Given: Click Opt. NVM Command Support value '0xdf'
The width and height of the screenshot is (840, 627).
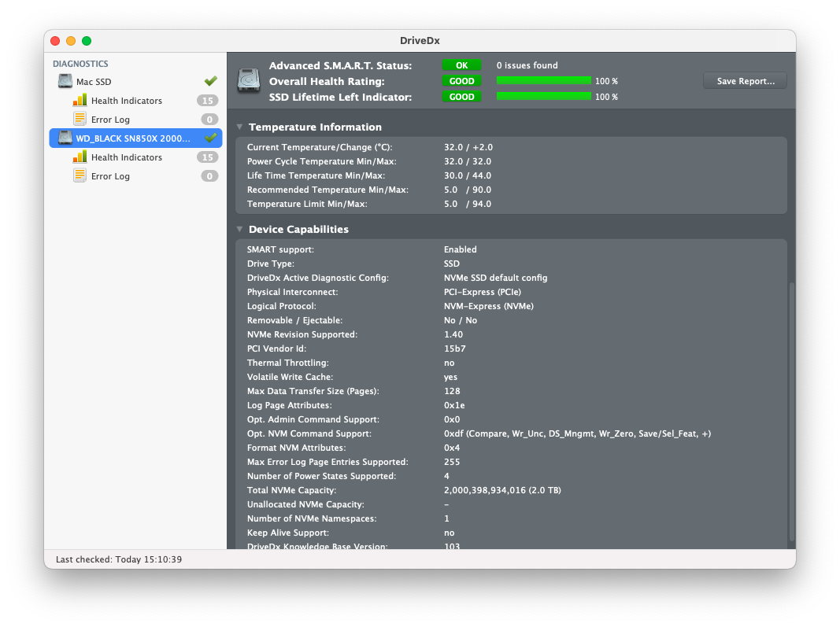Looking at the screenshot, I should pos(577,433).
